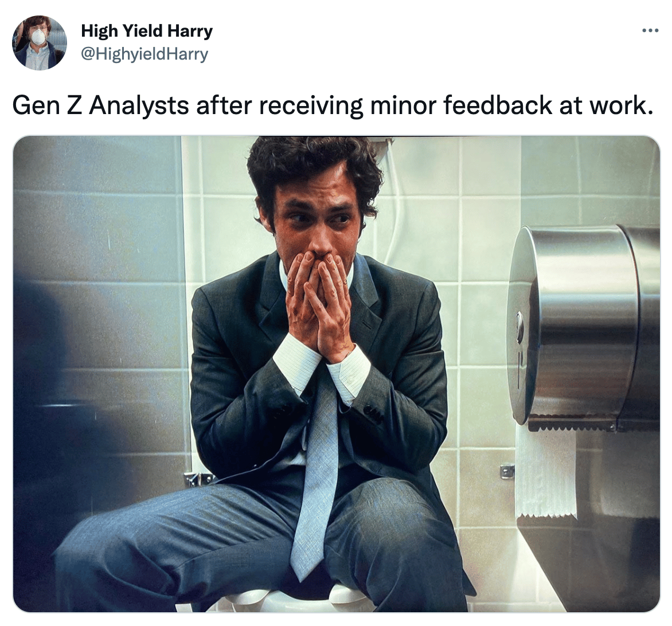
Task: Open the @HighyieldHarry handle link
Action: click(144, 54)
